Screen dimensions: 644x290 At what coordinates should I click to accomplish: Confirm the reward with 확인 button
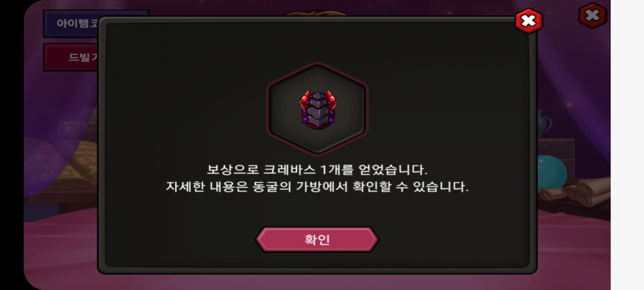coord(317,240)
